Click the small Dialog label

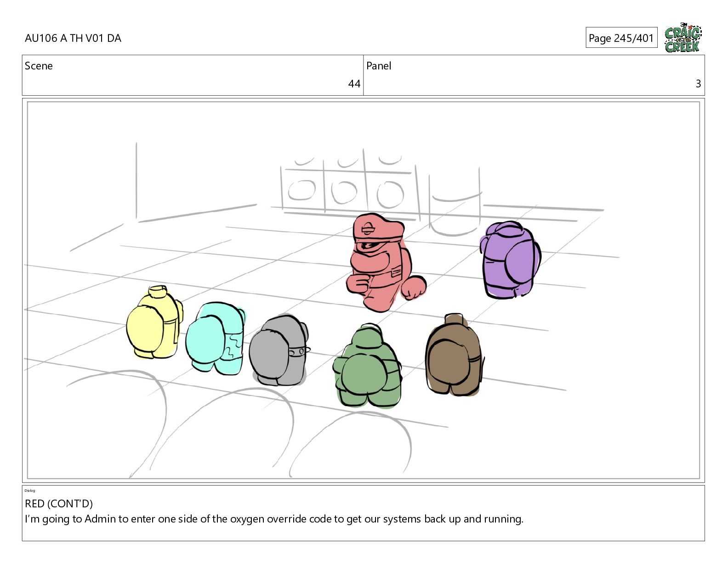point(30,490)
